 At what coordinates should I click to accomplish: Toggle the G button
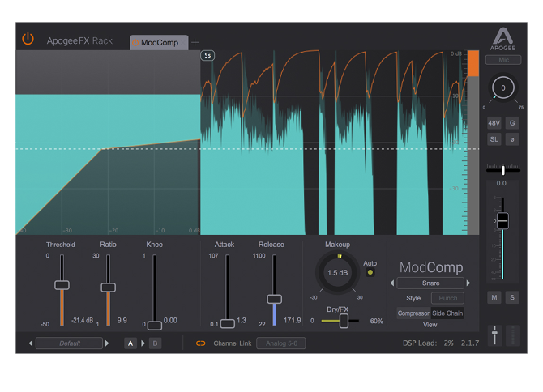click(512, 123)
